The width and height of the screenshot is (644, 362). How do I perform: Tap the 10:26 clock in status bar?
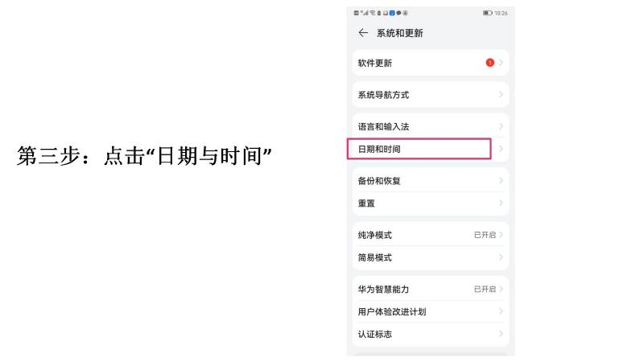(x=502, y=13)
